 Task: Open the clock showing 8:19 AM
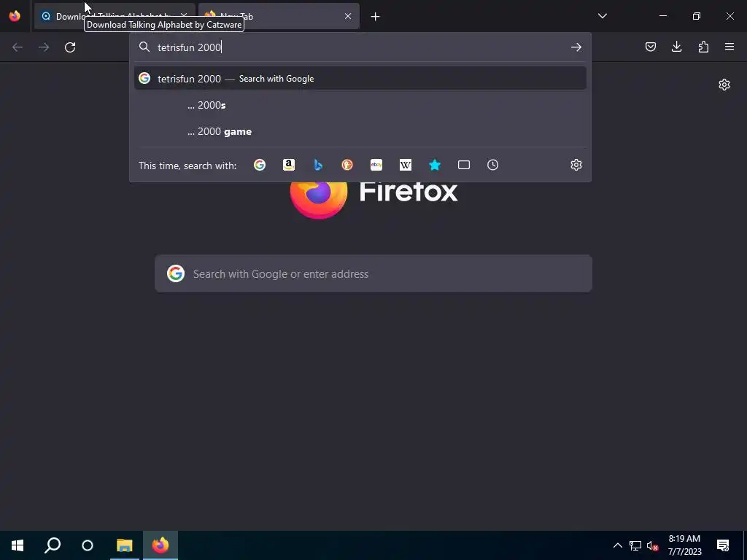[x=684, y=545]
